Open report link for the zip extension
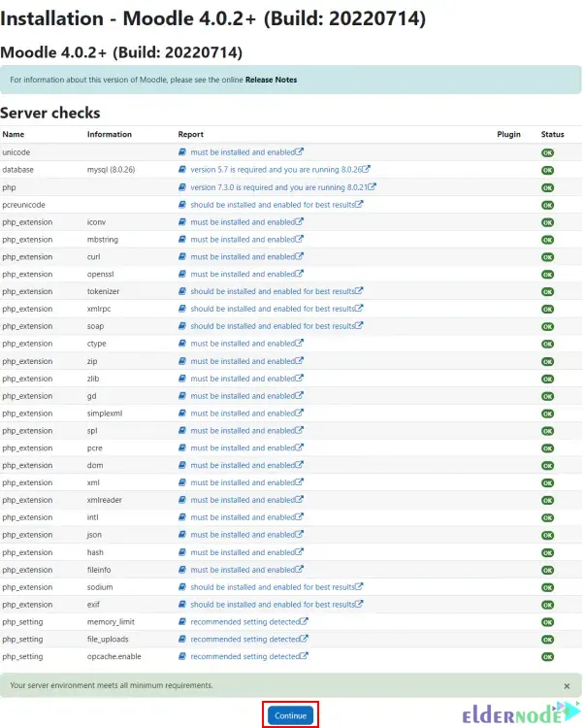585x728 pixels. pyautogui.click(x=243, y=361)
